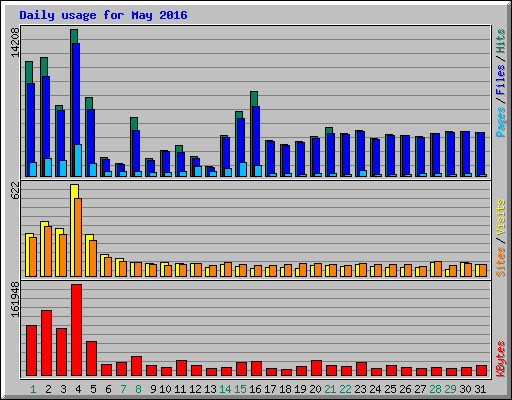This screenshot has width=512, height=400.
Task: Click day 14 on the x-axis
Action: [225, 389]
